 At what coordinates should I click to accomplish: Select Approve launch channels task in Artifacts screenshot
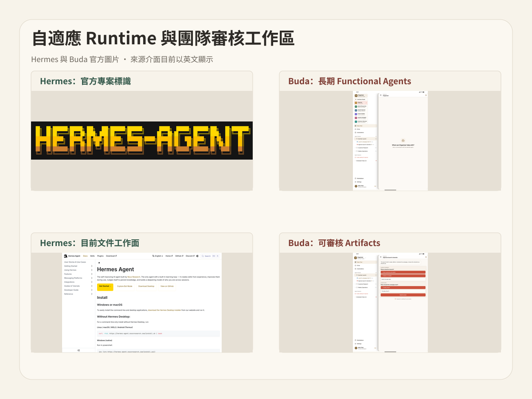click(366, 281)
